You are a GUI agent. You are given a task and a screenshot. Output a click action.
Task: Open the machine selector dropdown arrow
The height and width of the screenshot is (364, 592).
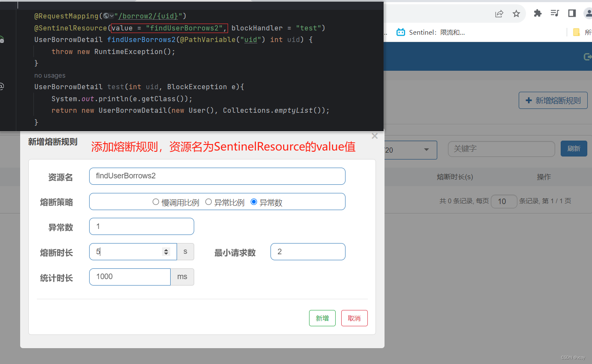pyautogui.click(x=427, y=149)
